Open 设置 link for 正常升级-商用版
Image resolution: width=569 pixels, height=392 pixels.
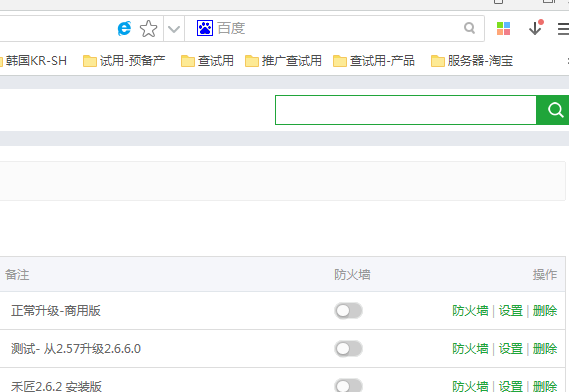tap(511, 311)
